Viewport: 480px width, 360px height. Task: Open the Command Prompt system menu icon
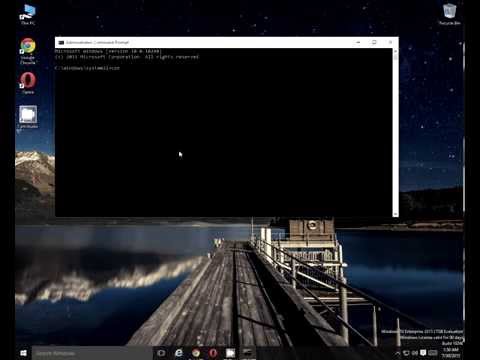point(61,42)
